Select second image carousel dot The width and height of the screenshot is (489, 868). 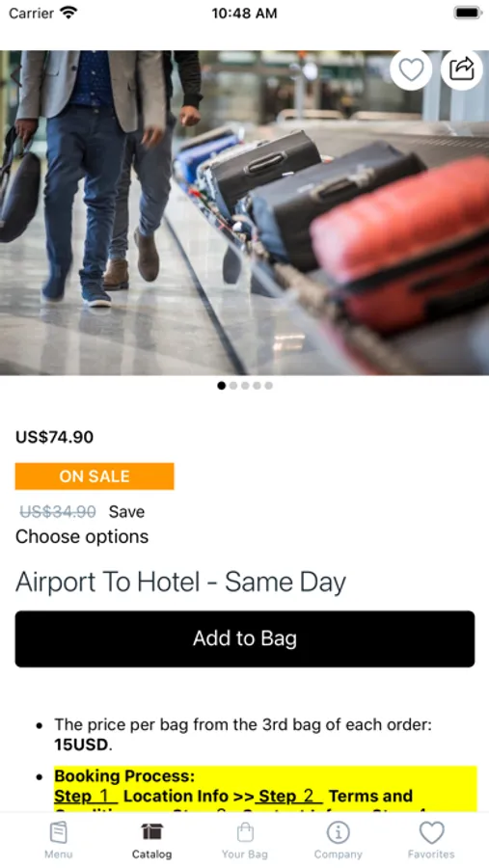(x=233, y=385)
